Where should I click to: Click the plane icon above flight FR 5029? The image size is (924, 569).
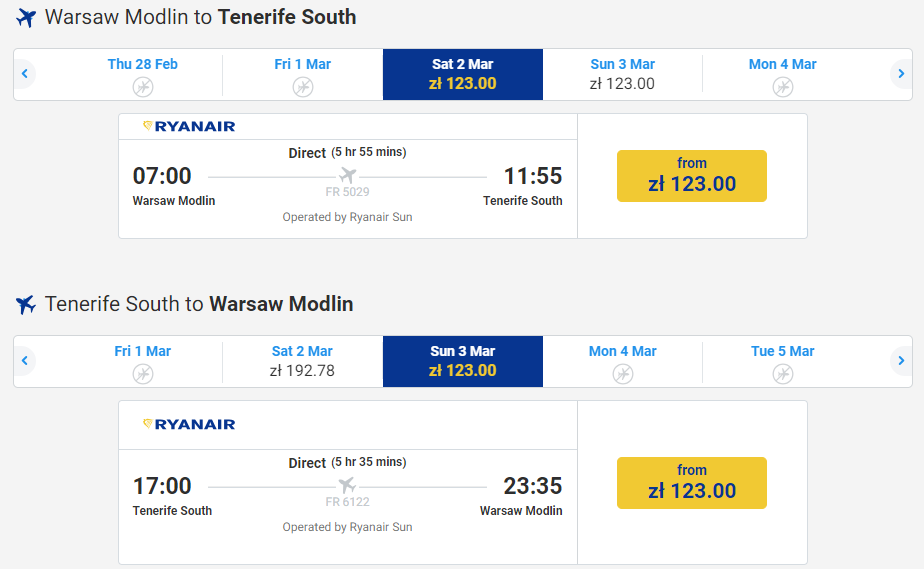point(348,175)
